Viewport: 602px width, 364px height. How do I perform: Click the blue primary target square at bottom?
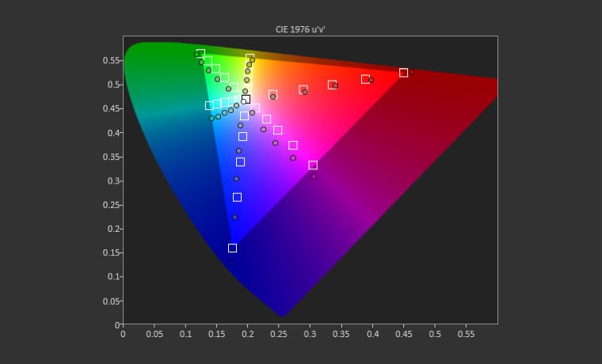tap(232, 248)
